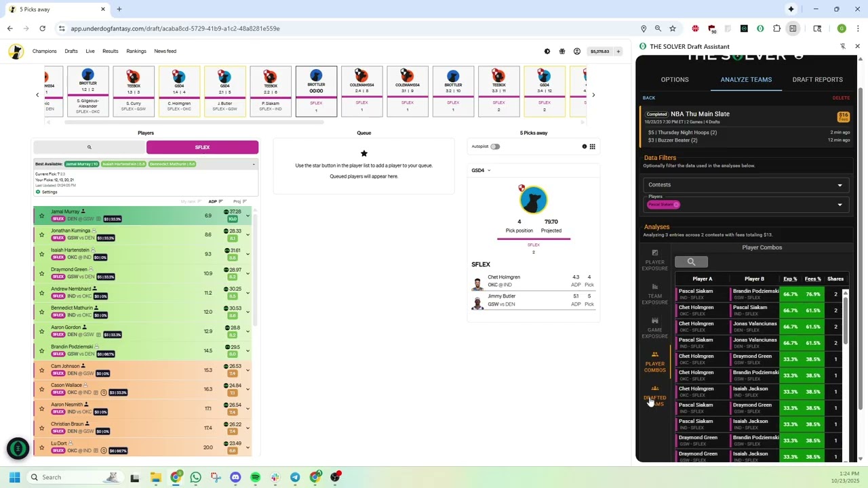Open the gift rewards icon
The width and height of the screenshot is (868, 488).
pyautogui.click(x=562, y=52)
